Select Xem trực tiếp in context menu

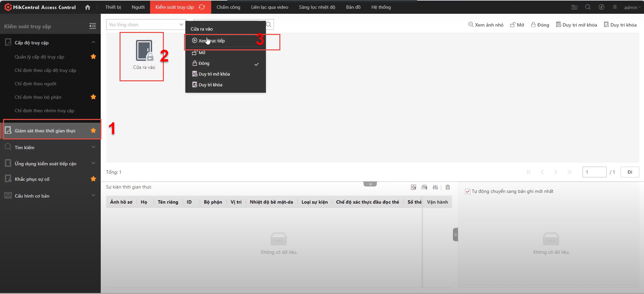(212, 41)
